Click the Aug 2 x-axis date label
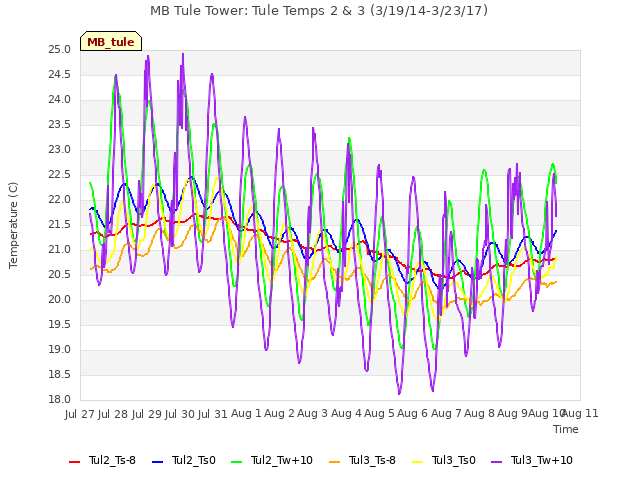The image size is (640, 480). (279, 414)
